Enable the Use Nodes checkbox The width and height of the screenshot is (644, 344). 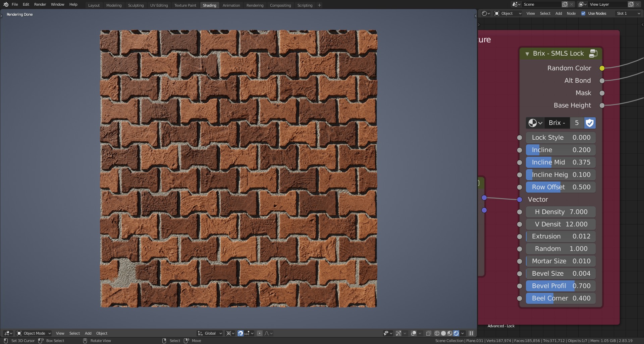pyautogui.click(x=584, y=13)
